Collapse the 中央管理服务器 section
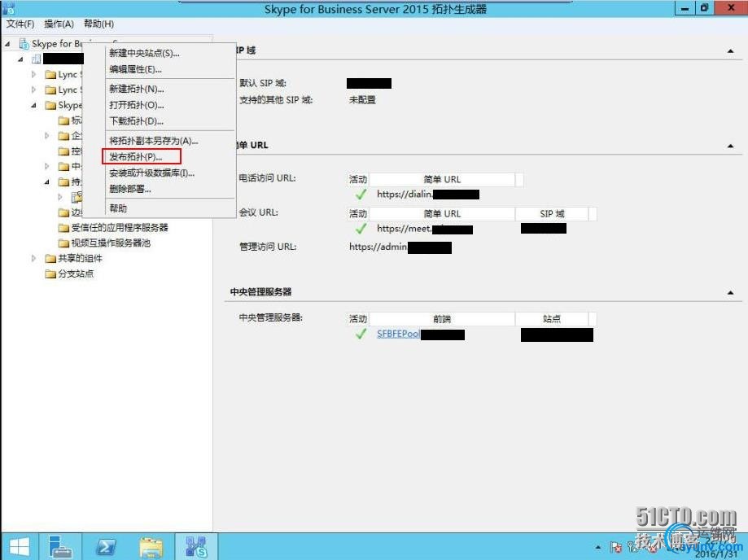Screen dimensions: 748x560 tap(730, 292)
